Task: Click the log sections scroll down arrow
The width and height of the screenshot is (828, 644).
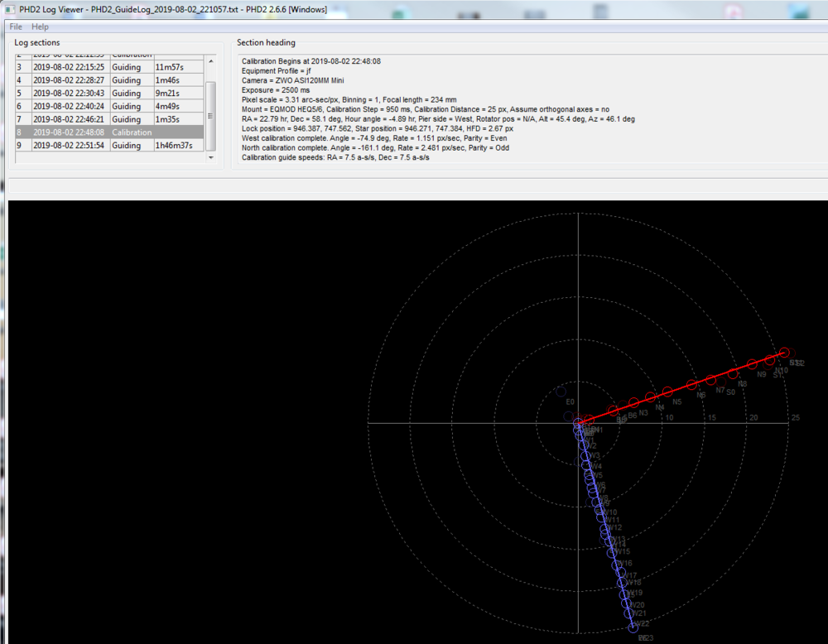Action: 210,157
